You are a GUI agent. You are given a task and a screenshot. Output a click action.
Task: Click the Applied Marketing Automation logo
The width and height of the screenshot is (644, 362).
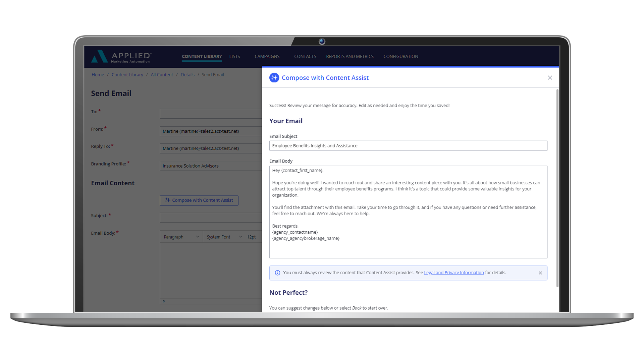121,57
